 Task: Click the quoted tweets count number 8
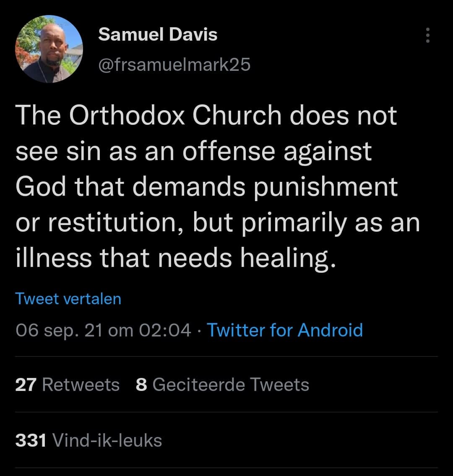coord(141,384)
